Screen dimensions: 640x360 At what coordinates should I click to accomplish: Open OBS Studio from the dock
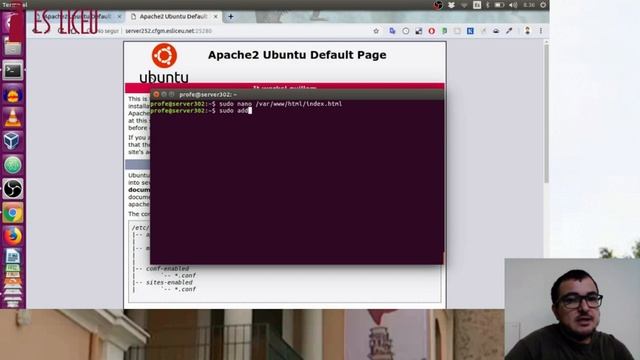point(13,189)
